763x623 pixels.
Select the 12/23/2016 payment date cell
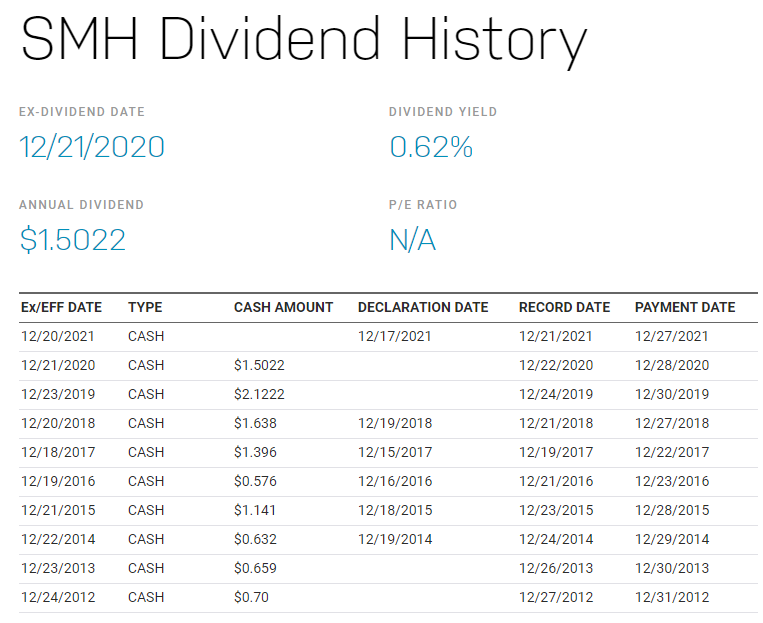pos(672,481)
